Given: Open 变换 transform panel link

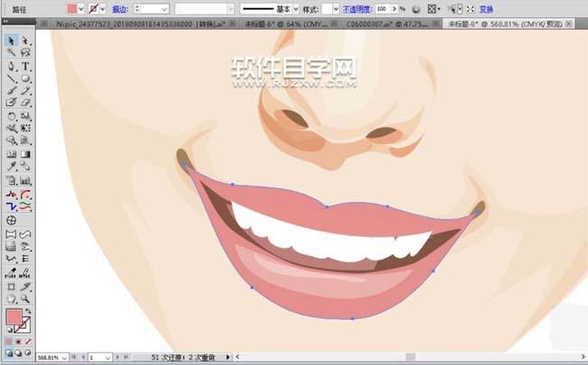Looking at the screenshot, I should coord(487,9).
